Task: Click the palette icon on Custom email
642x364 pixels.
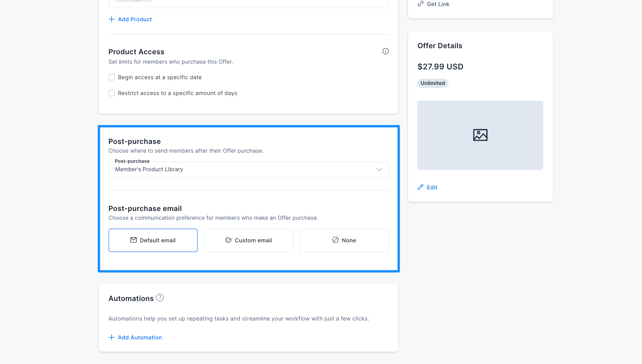Action: 228,240
